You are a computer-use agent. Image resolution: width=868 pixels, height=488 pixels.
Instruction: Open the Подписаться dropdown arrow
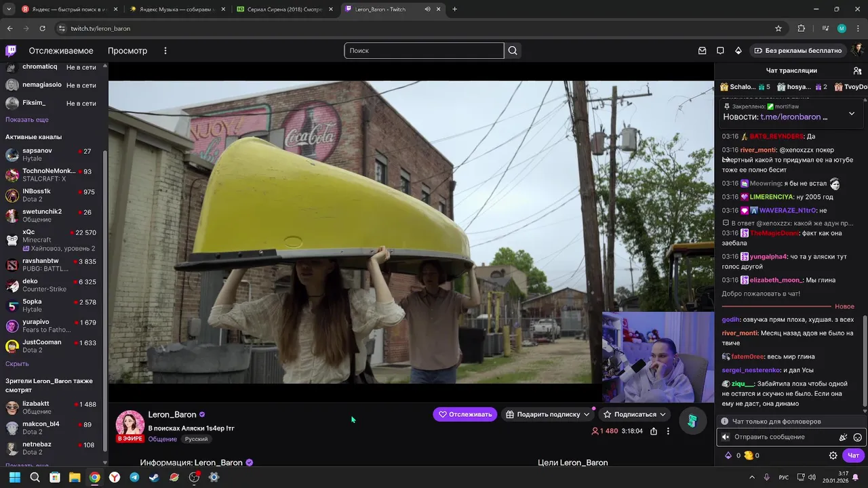click(663, 414)
